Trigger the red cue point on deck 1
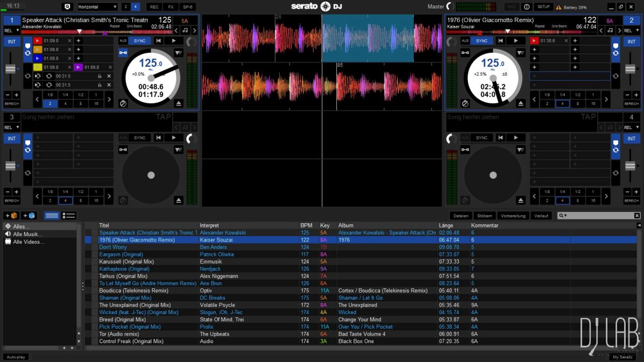 click(x=38, y=41)
